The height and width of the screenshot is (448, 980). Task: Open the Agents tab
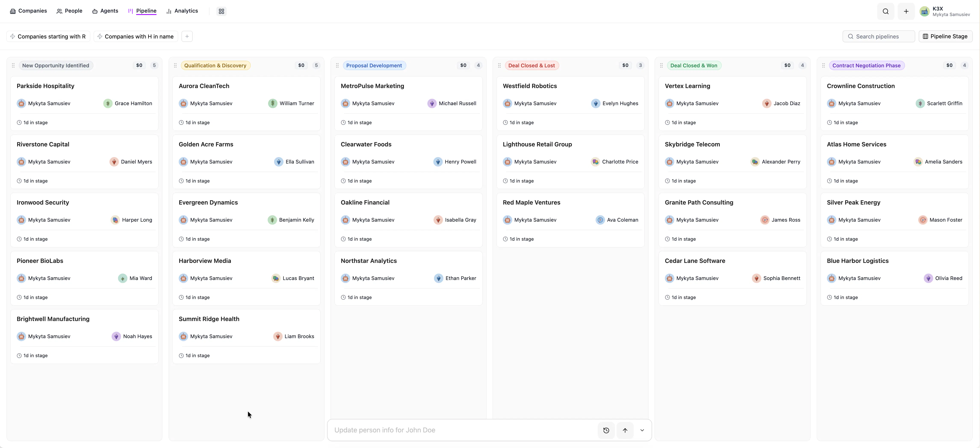click(105, 11)
